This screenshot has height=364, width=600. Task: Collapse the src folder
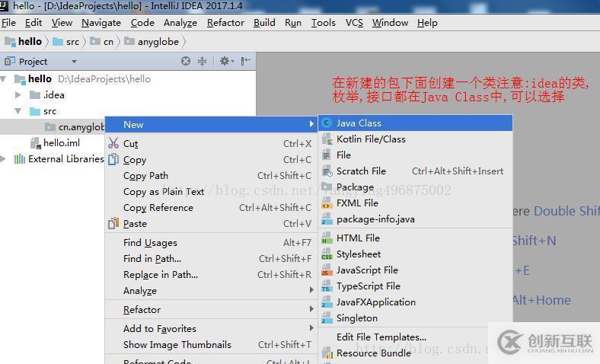coord(18,111)
